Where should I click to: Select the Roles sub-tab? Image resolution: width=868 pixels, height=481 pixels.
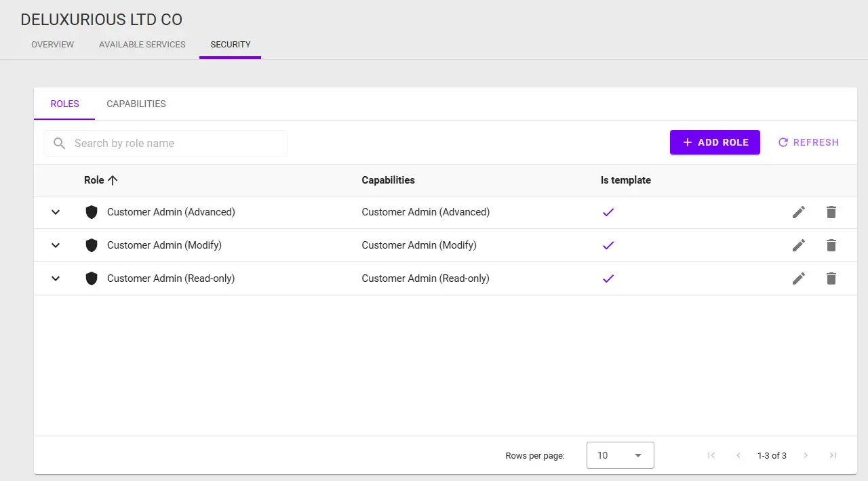point(65,104)
